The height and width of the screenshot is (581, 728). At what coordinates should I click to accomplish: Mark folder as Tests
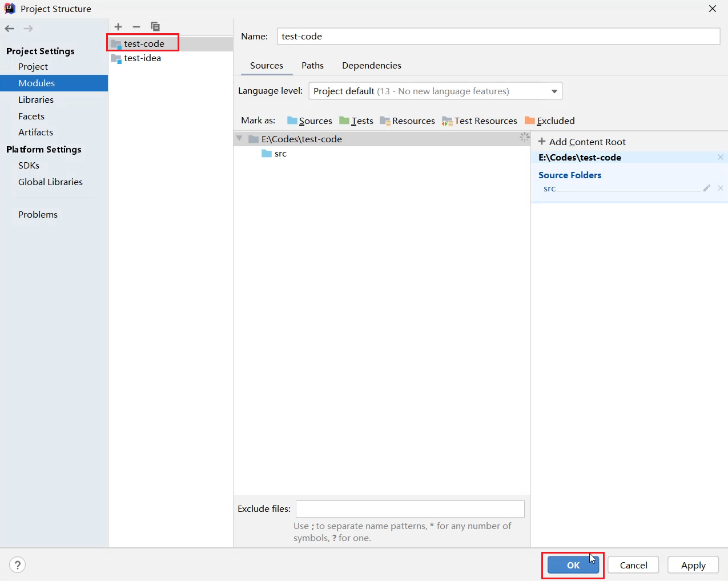[356, 121]
